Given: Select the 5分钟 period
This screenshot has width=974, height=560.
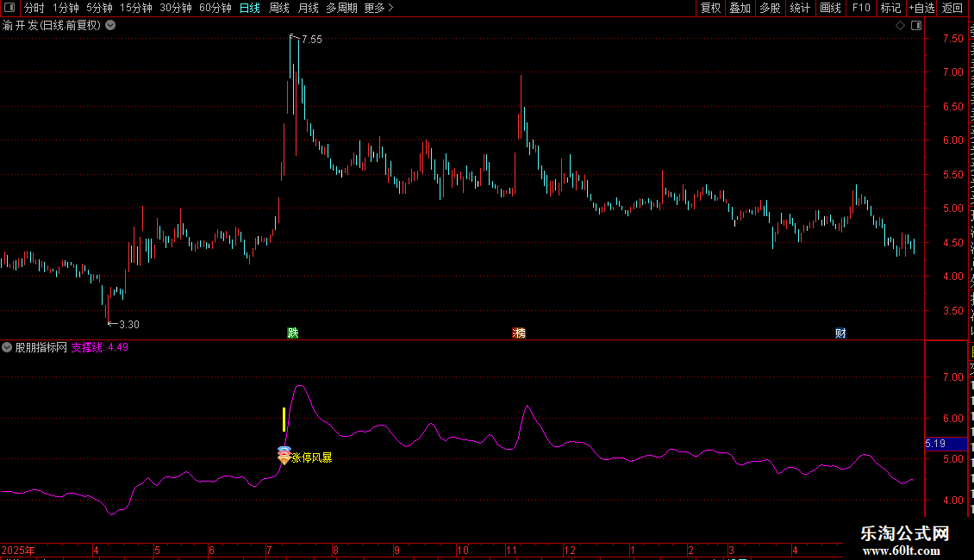Looking at the screenshot, I should pyautogui.click(x=99, y=8).
